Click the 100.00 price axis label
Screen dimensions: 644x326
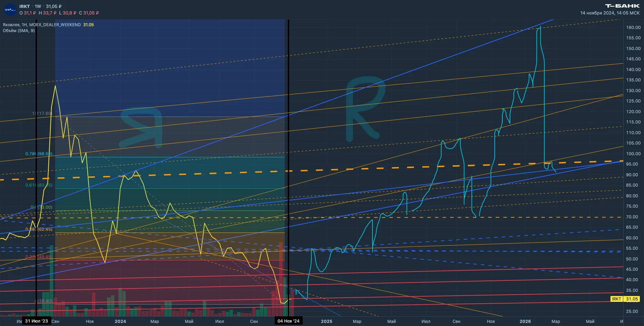pos(633,154)
